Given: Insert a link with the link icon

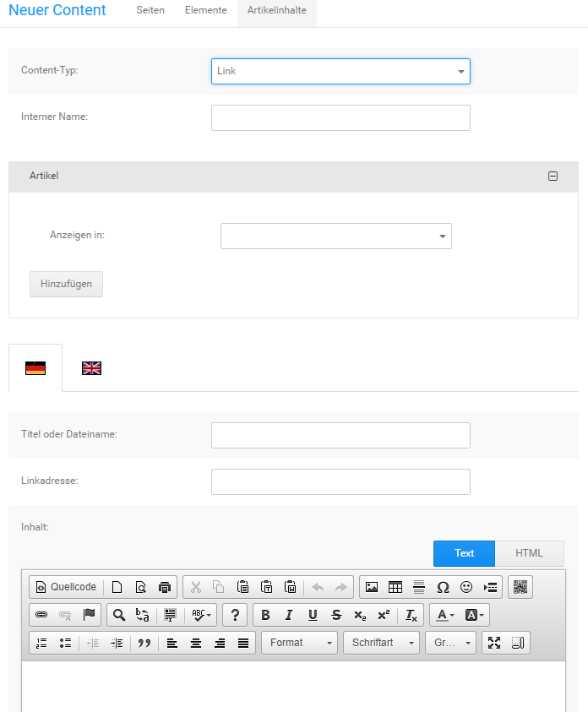Looking at the screenshot, I should (x=41, y=615).
